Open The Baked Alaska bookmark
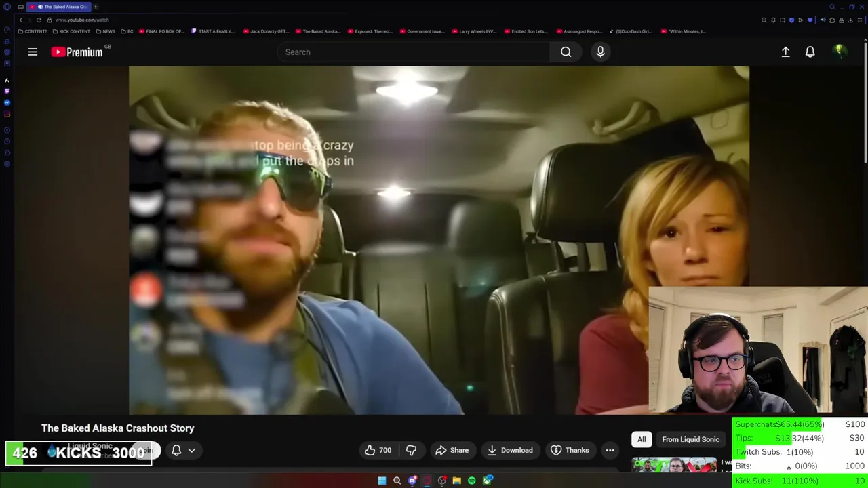868x488 pixels. pyautogui.click(x=317, y=31)
